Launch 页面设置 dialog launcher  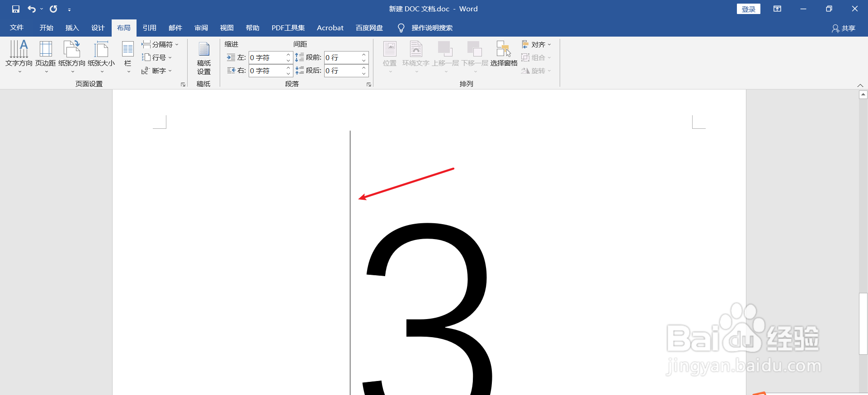click(x=183, y=85)
